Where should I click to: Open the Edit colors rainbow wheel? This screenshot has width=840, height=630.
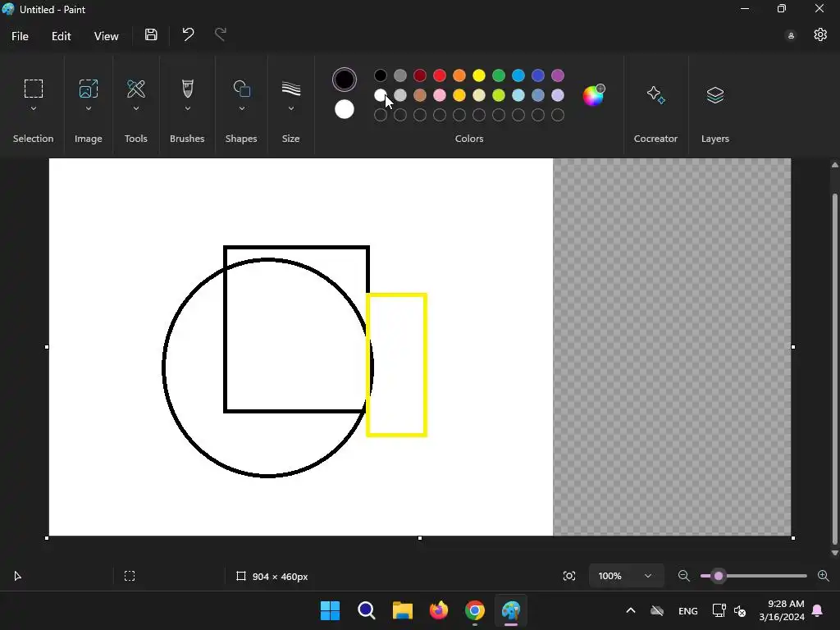(x=594, y=95)
